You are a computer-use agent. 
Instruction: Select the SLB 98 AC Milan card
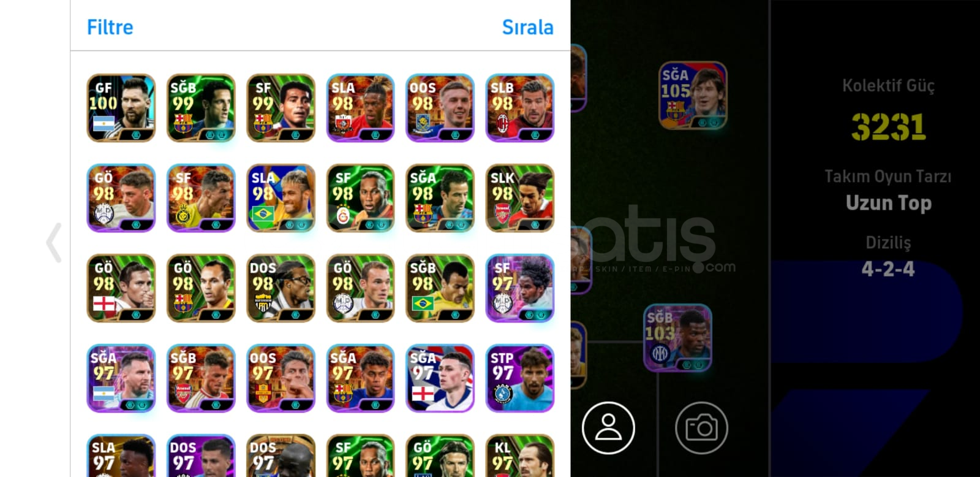[x=520, y=108]
